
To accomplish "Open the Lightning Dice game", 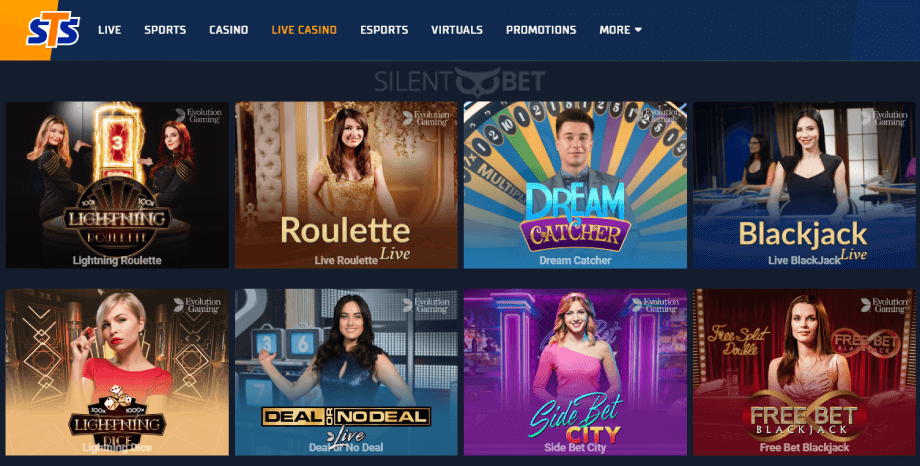I will click(x=117, y=372).
